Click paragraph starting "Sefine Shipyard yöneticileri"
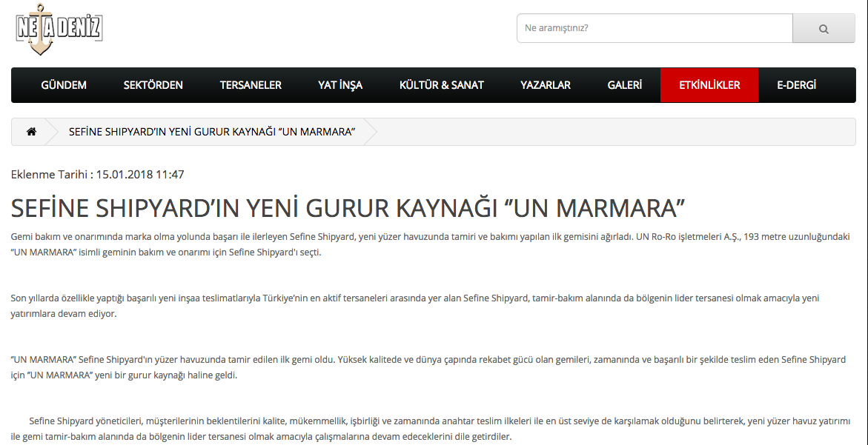 point(431,429)
